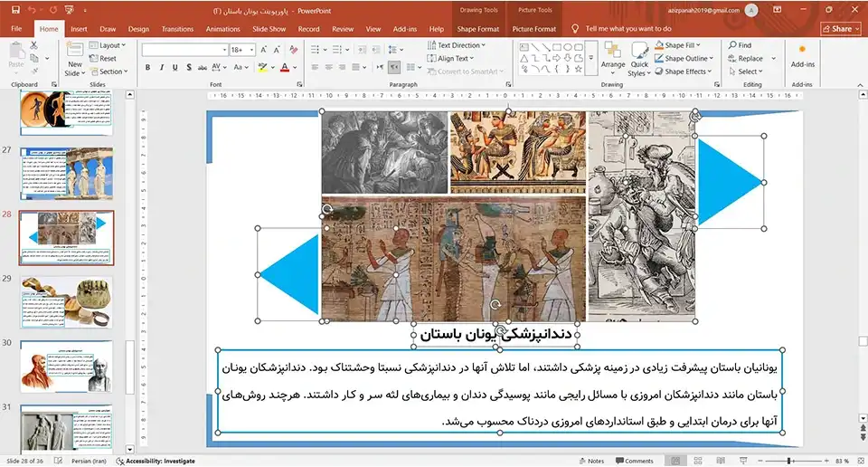Switch to Slide Sorter view

pyautogui.click(x=698, y=461)
